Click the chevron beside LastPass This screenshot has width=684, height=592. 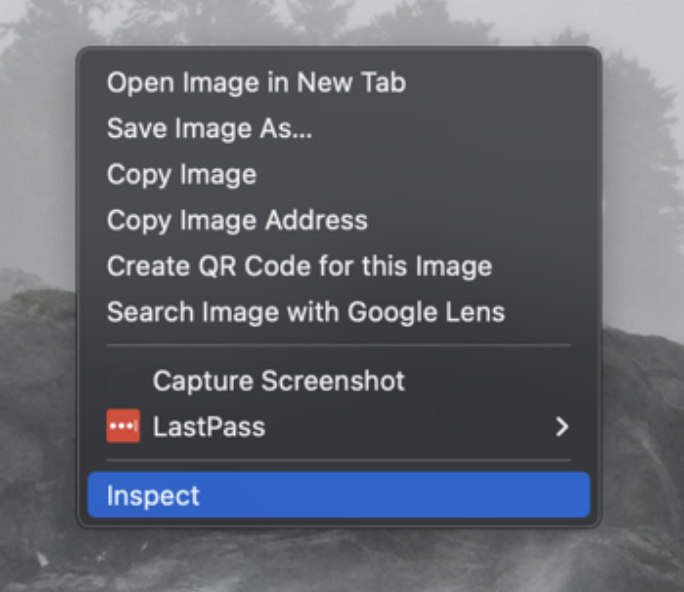[x=561, y=427]
